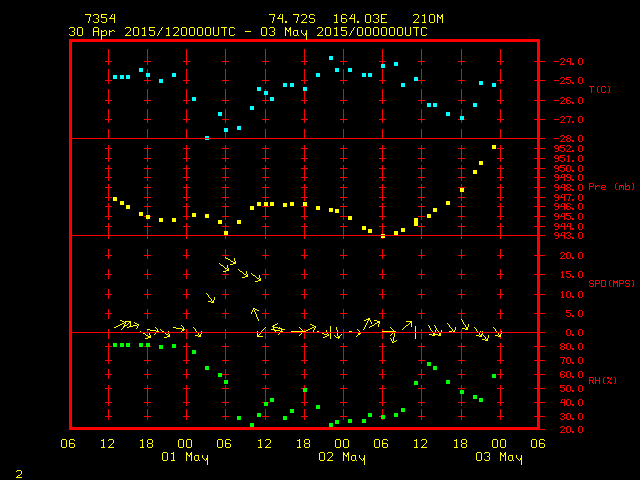Click the "60.0" humidity tick value
The image size is (640, 480).
pyautogui.click(x=571, y=375)
